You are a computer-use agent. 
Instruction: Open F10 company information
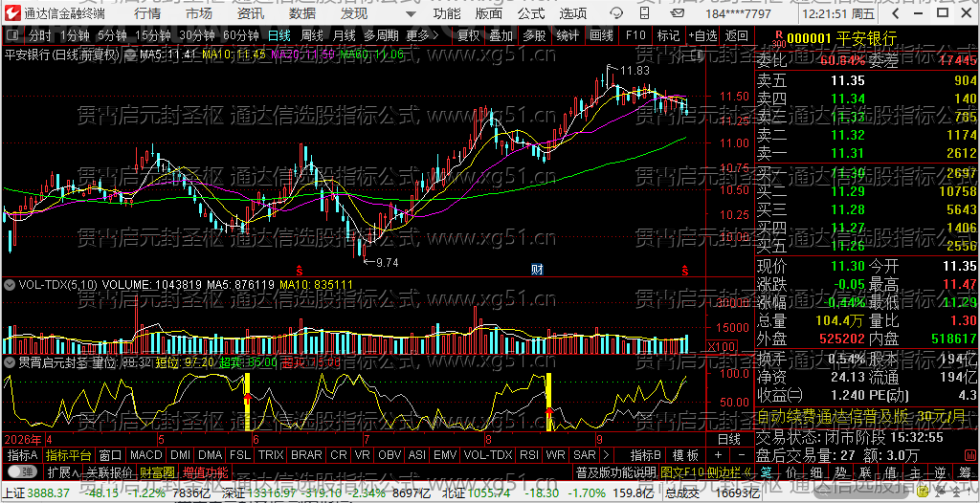coord(635,36)
